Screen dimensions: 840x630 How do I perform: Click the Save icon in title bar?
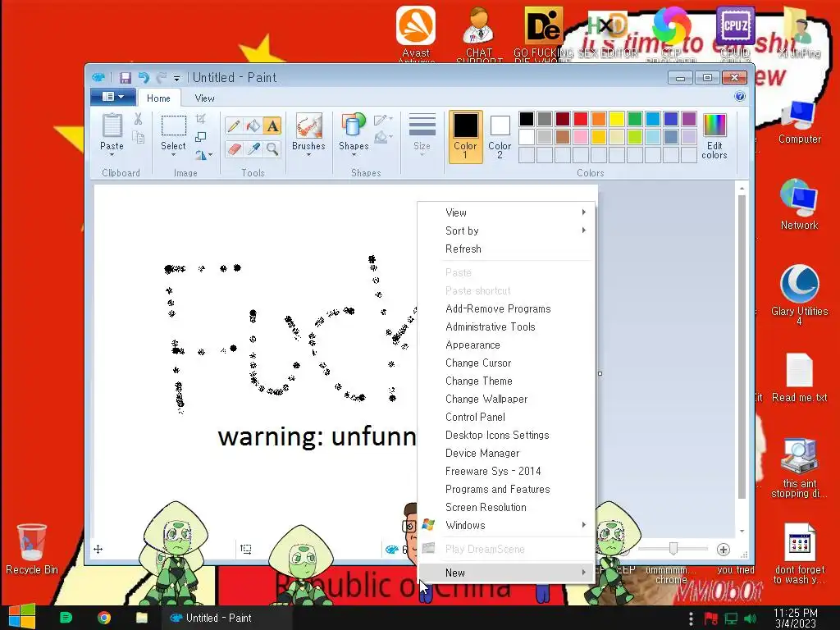pos(125,78)
